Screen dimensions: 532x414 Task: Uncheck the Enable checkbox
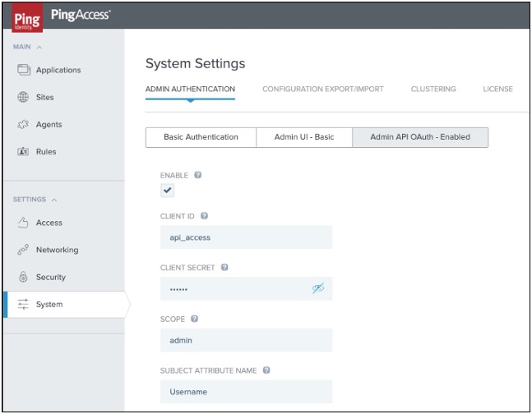(x=168, y=191)
